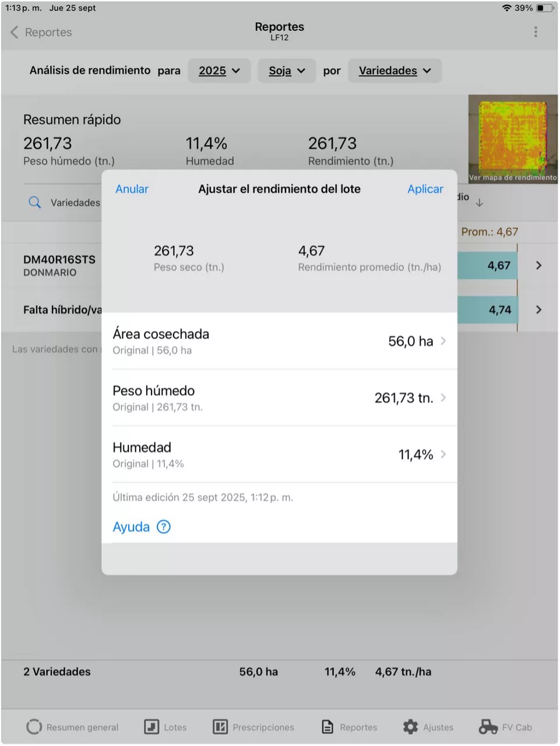The width and height of the screenshot is (560, 746).
Task: Open the Variedades grouping dropdown
Action: coord(395,71)
